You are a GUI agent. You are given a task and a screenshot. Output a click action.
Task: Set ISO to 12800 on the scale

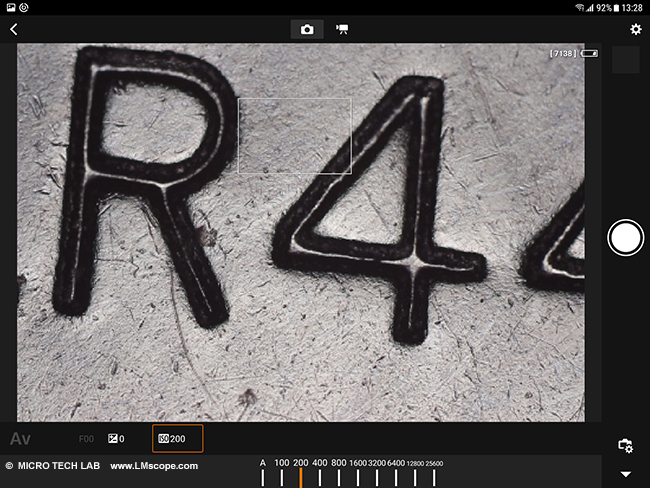[x=415, y=473]
